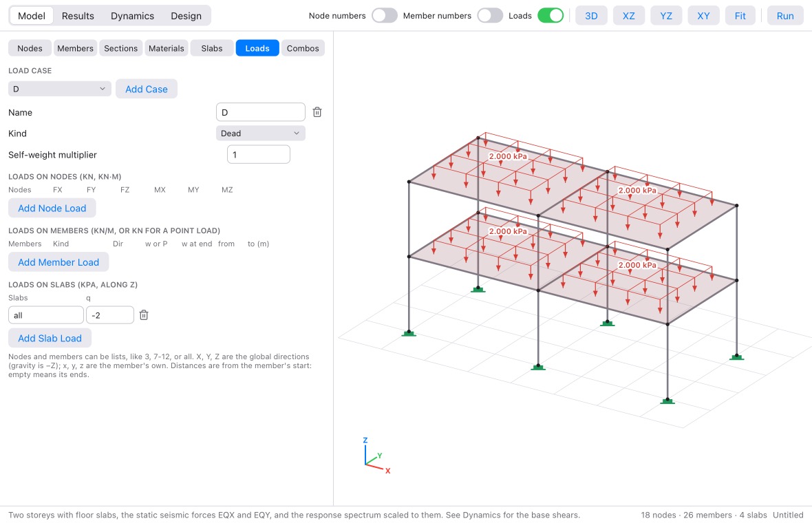The width and height of the screenshot is (812, 523).
Task: Toggle the Node numbers switch
Action: point(384,16)
